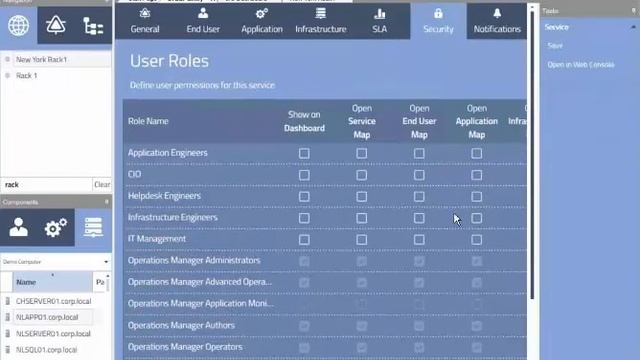Viewport: 640px width, 360px height.
Task: Enable Open Service Map for IT Management
Action: [x=362, y=240]
